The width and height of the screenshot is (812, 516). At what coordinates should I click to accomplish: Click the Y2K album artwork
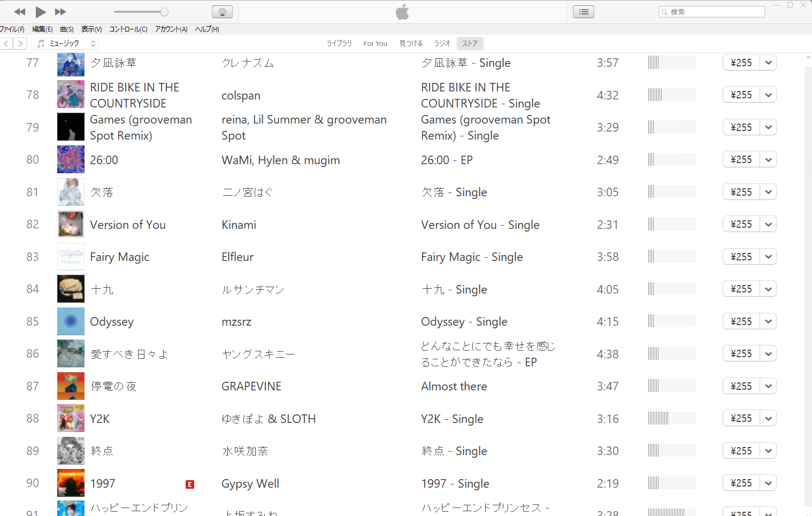pos(71,418)
